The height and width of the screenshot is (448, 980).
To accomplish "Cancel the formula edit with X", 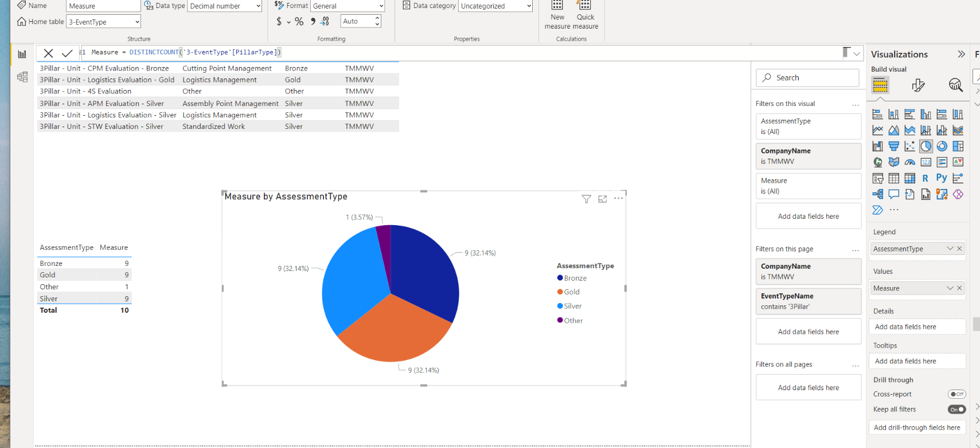I will pos(48,53).
